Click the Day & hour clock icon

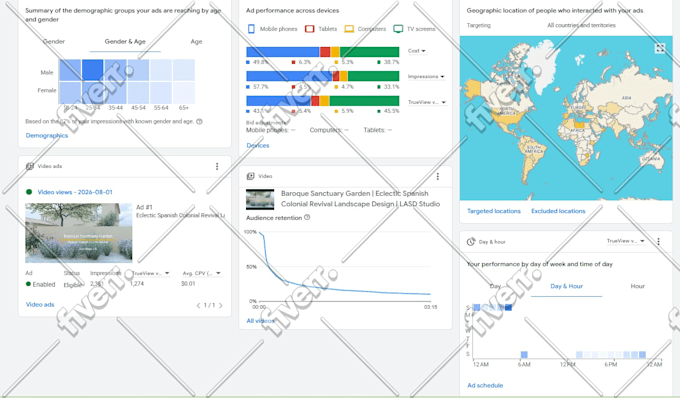pyautogui.click(x=471, y=242)
